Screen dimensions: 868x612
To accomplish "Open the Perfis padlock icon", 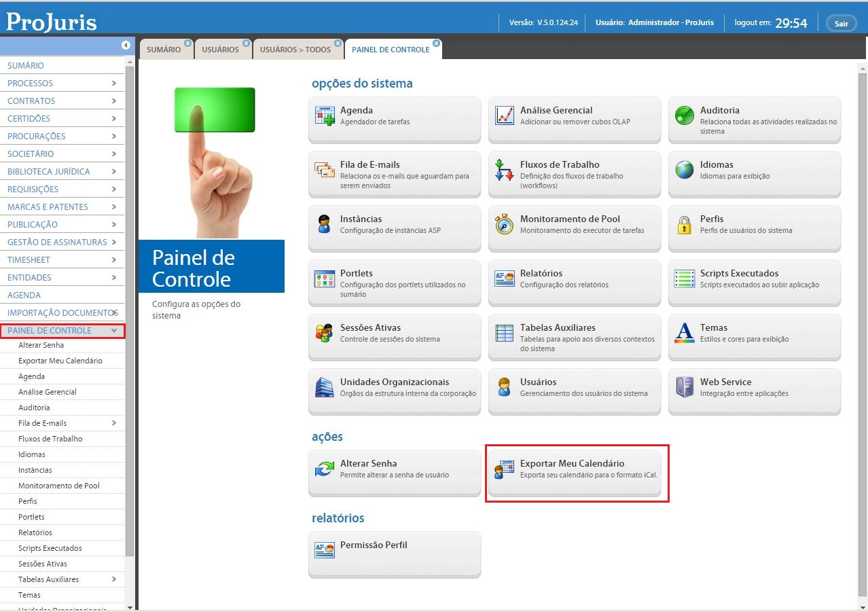I will [x=685, y=224].
